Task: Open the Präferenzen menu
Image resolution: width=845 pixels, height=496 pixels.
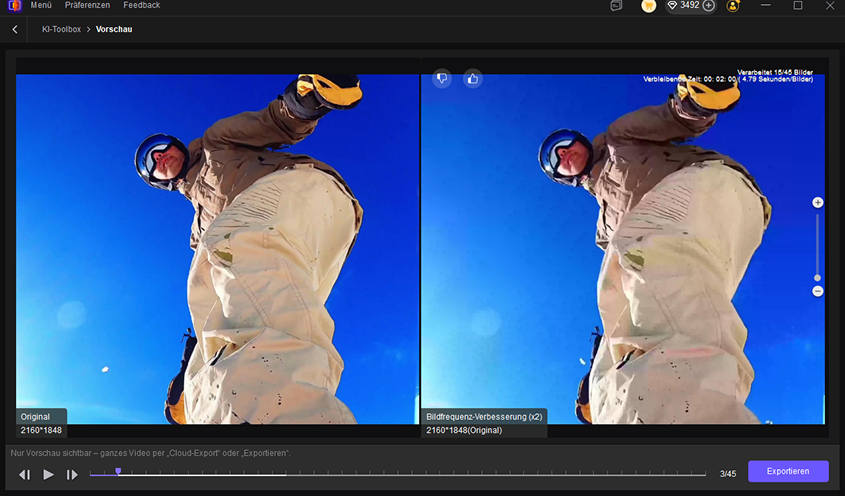Action: click(87, 6)
